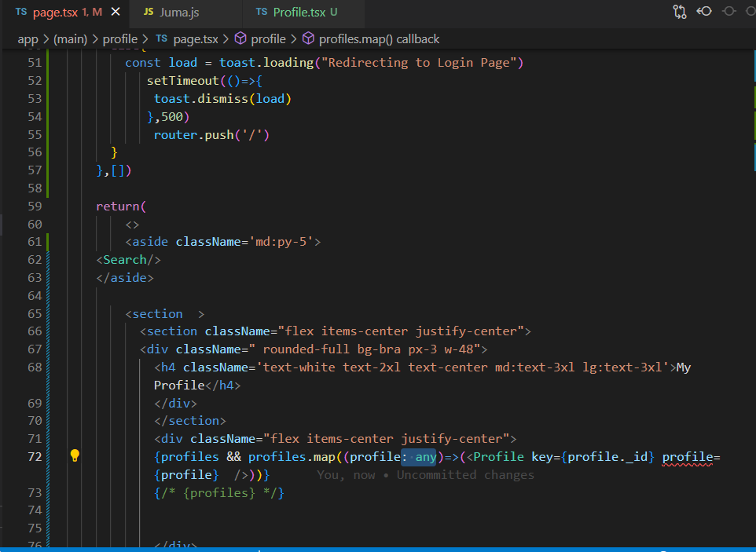Click line number 72 in the gutter
756x552 pixels.
click(35, 456)
